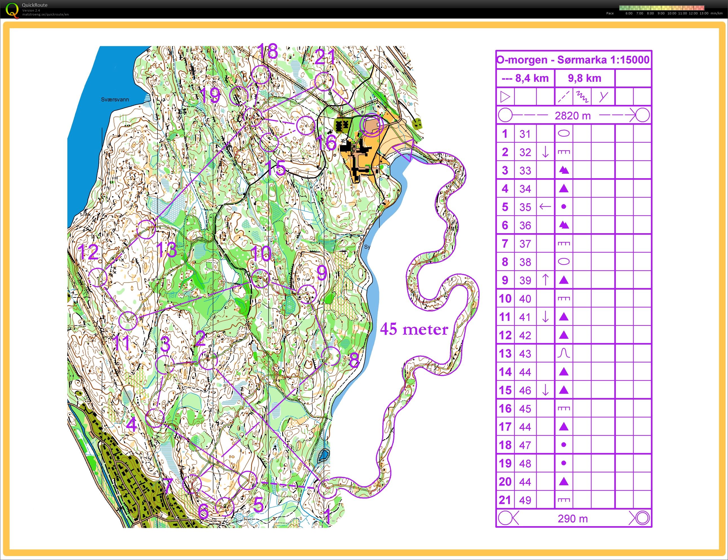The height and width of the screenshot is (560, 728).
Task: Click the O-morgen - Sørmarka 1:15000 title
Action: click(573, 60)
